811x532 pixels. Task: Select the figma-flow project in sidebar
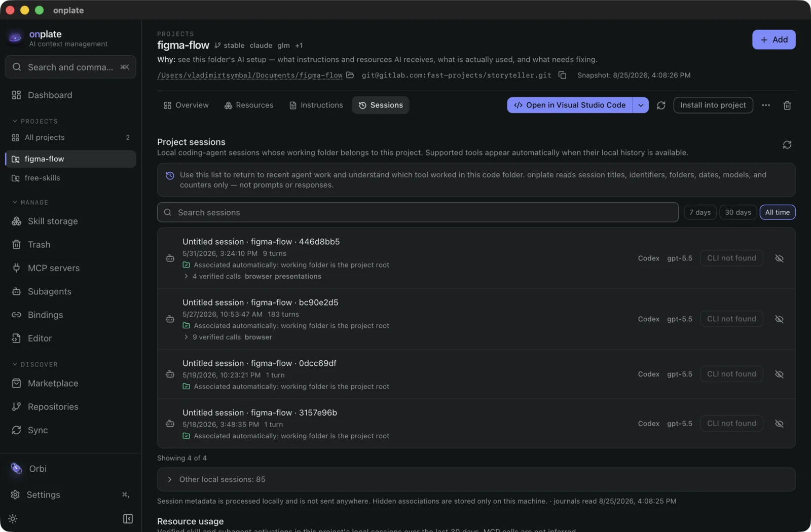[70, 159]
